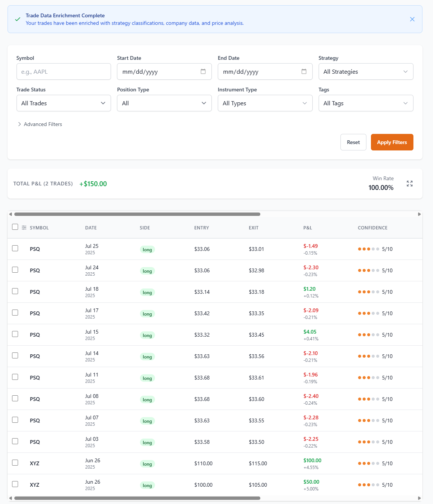433x504 pixels.
Task: Click the Apply Filters button
Action: point(392,142)
